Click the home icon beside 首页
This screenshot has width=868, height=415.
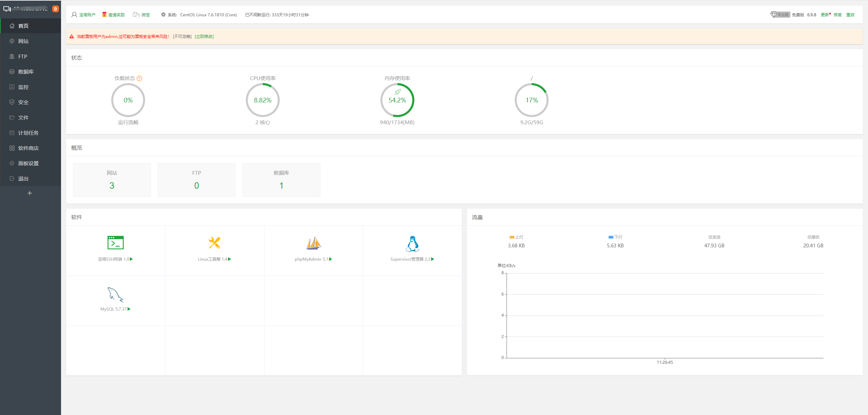point(12,26)
